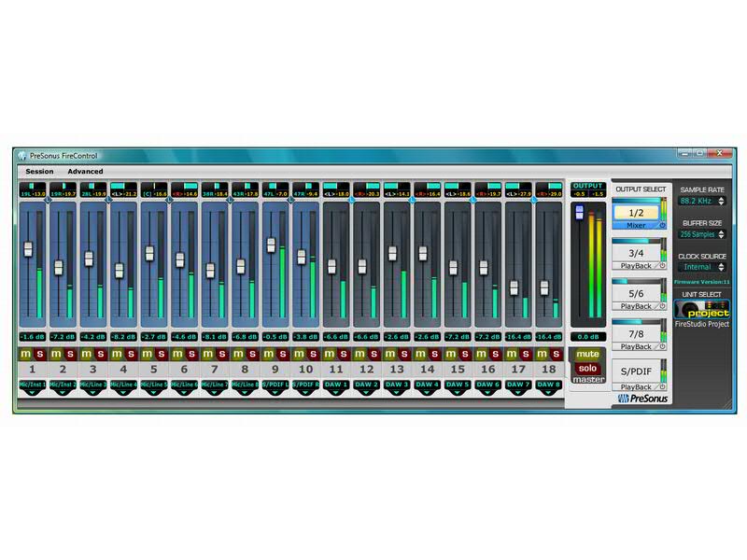
Task: Click channel 5 pan control marked C
Action: [x=154, y=189]
